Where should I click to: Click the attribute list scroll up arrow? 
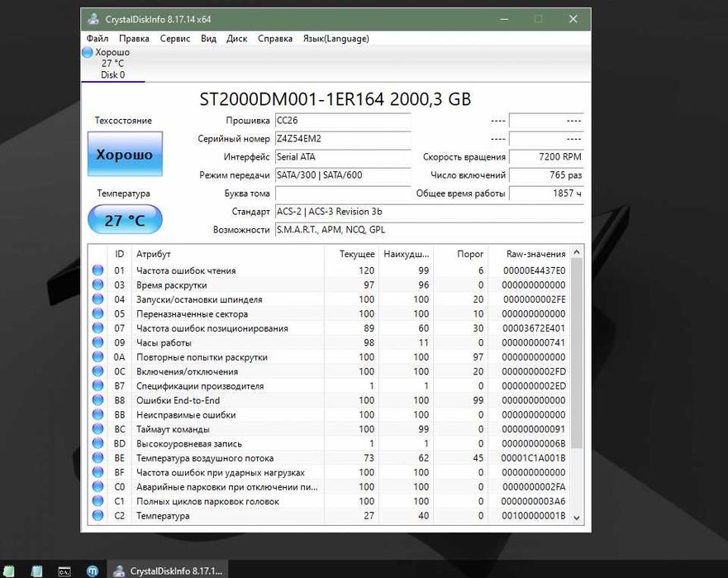(577, 252)
